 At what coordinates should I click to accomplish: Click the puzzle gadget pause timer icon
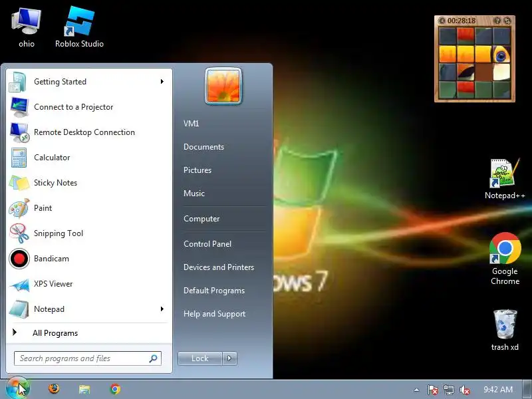click(442, 21)
